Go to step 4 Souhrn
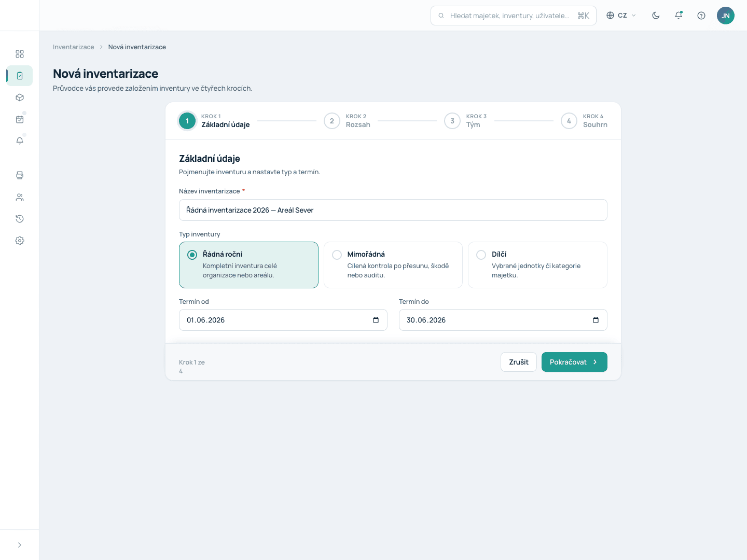This screenshot has height=560, width=747. coord(584,121)
